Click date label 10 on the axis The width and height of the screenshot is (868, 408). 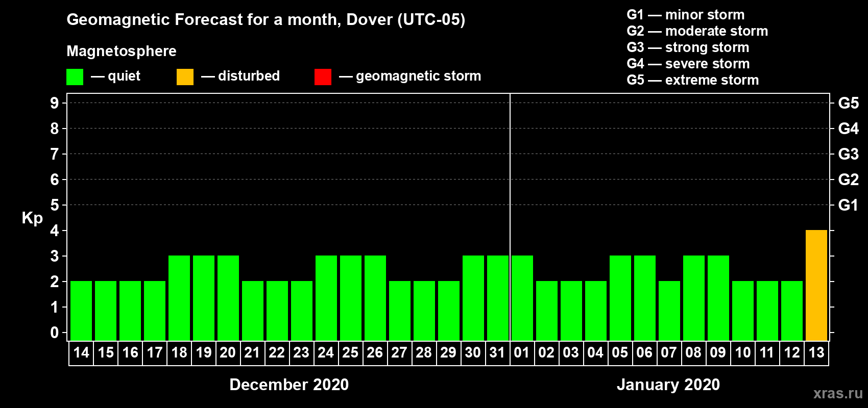(743, 352)
